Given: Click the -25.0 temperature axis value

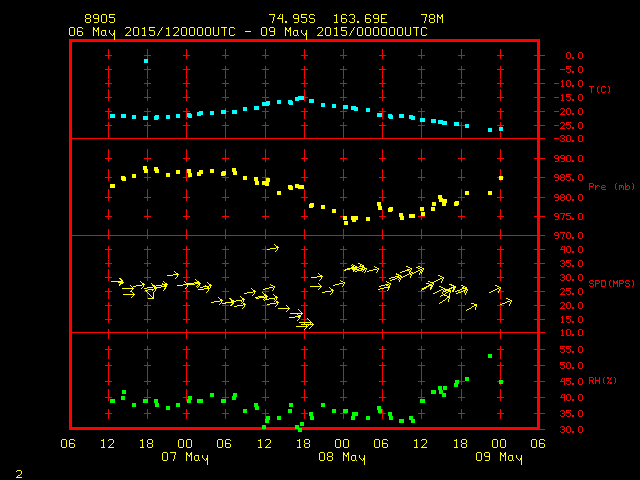Looking at the screenshot, I should coord(569,126).
